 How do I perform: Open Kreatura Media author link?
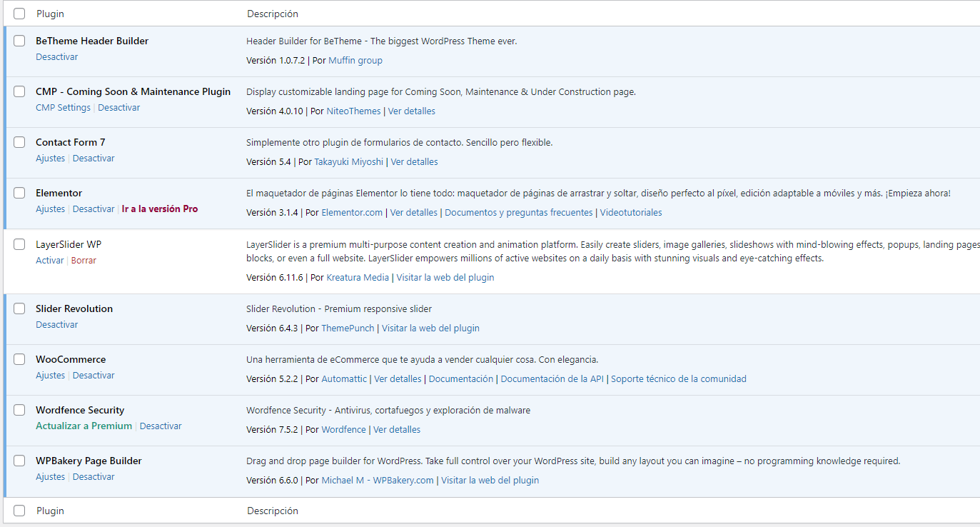[x=358, y=278]
